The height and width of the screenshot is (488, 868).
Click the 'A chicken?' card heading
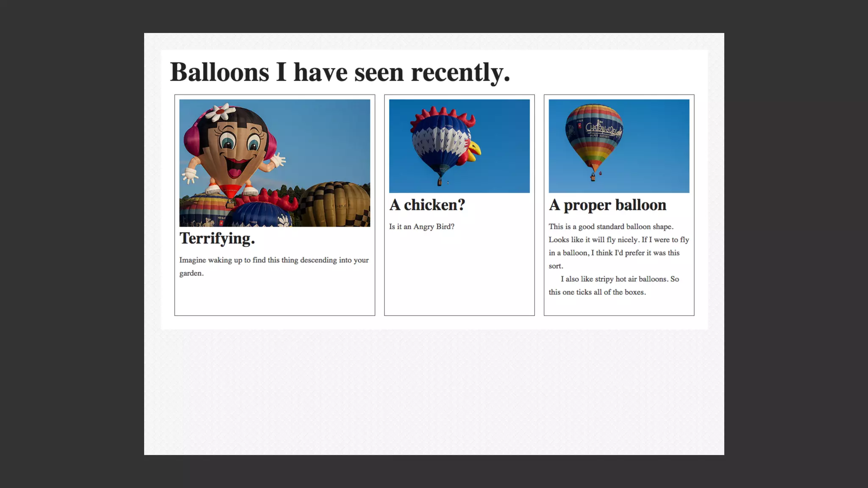pyautogui.click(x=427, y=205)
